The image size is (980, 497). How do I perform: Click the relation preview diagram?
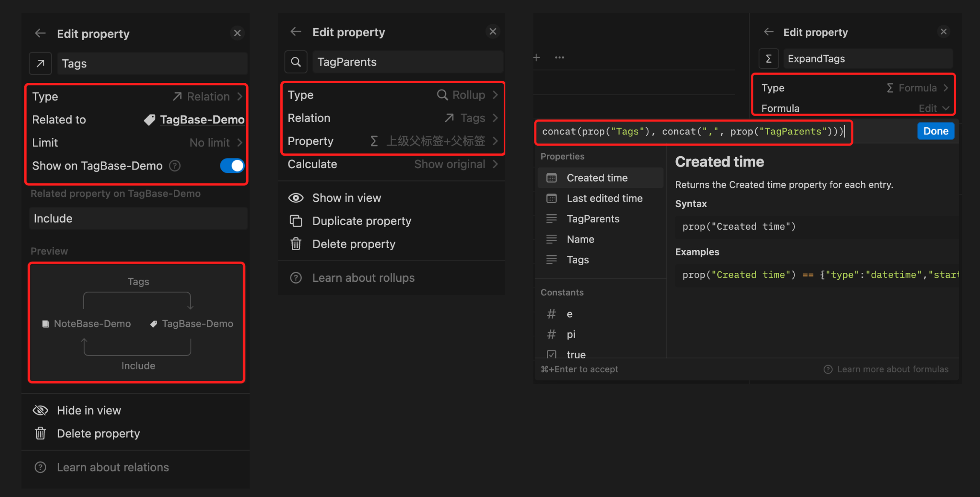tap(137, 322)
